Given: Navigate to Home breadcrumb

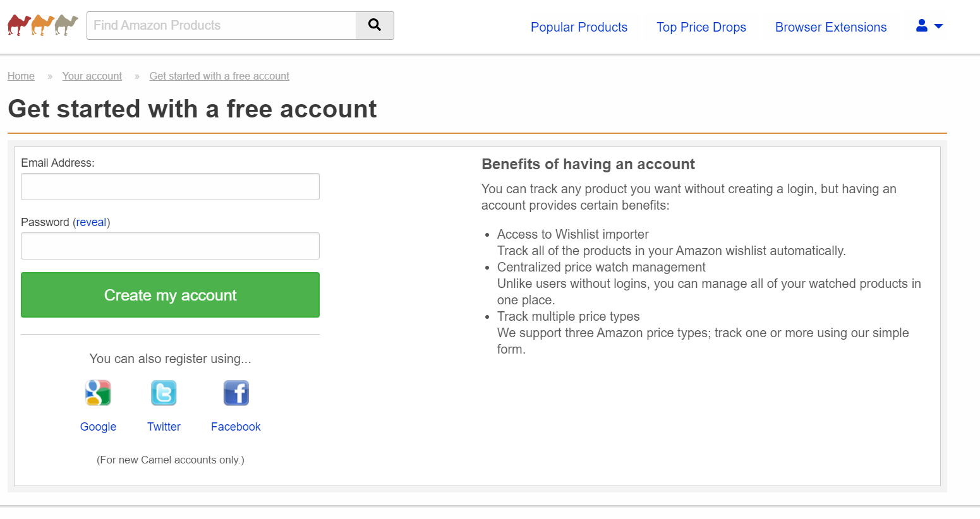Looking at the screenshot, I should pos(21,76).
